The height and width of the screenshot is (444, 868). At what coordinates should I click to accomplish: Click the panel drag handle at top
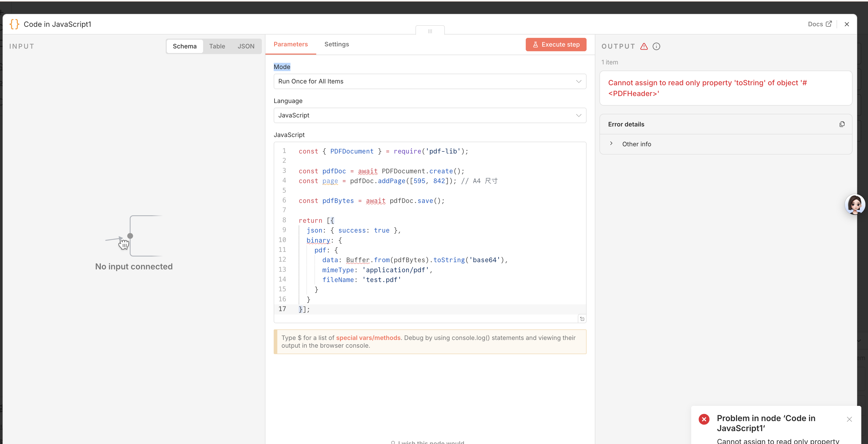(430, 31)
